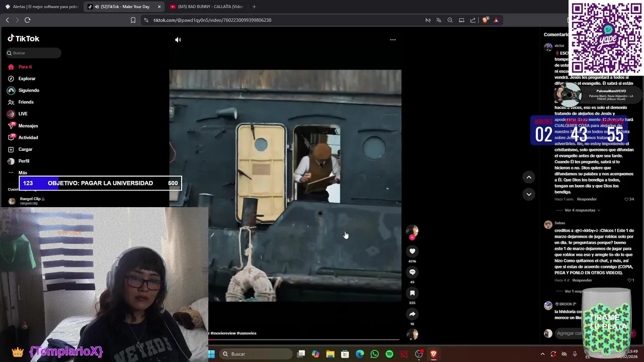Reload the current browser page

[27, 20]
